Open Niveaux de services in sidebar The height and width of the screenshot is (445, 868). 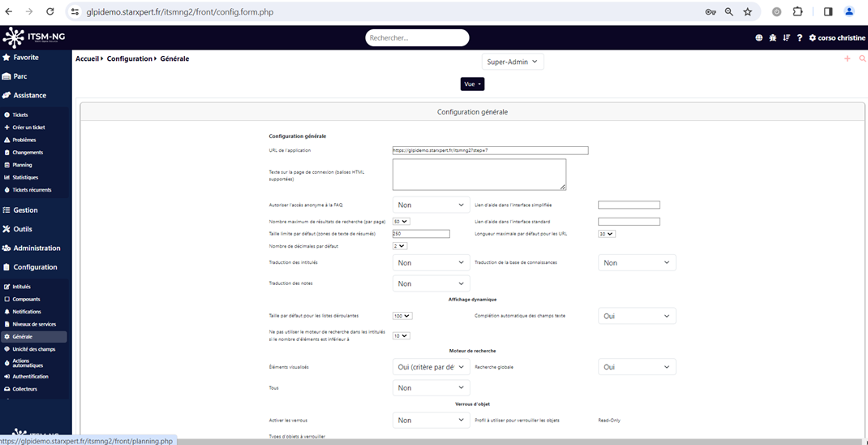(34, 324)
